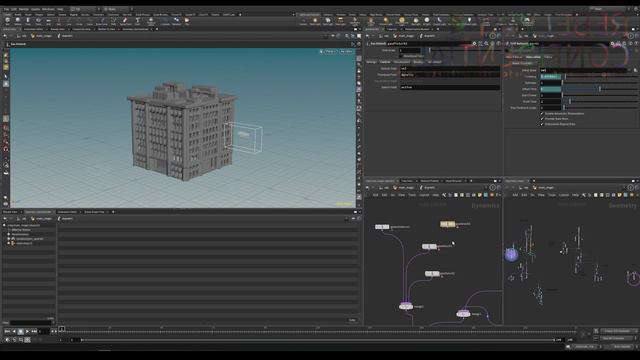Toggle the audio icon below playback controls
640x360 pixels.
point(7,340)
